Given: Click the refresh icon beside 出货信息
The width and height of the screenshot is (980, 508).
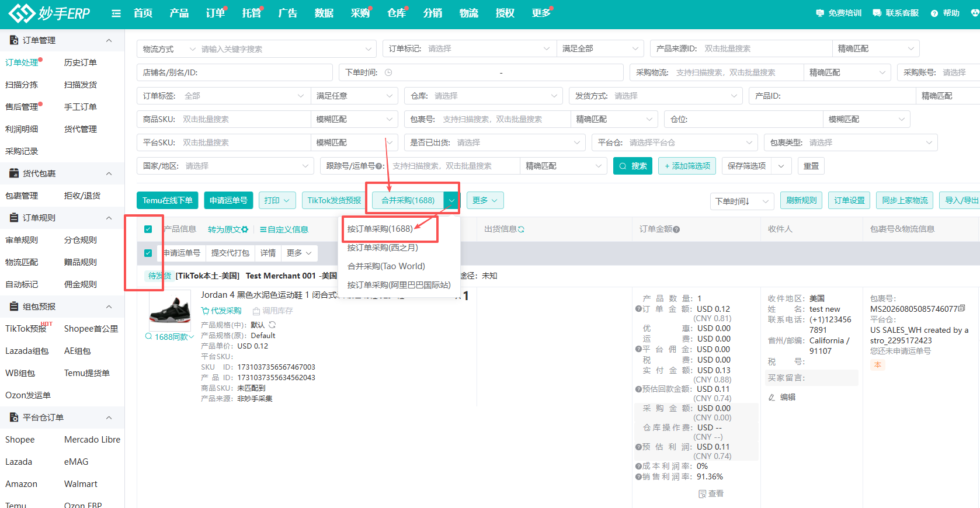Looking at the screenshot, I should pyautogui.click(x=521, y=229).
